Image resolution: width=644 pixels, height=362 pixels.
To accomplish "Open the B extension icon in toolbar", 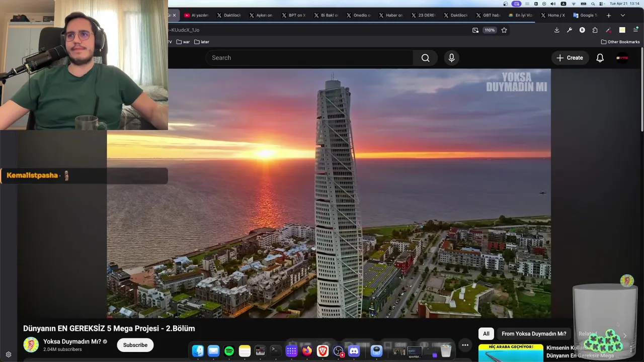I will click(x=582, y=30).
